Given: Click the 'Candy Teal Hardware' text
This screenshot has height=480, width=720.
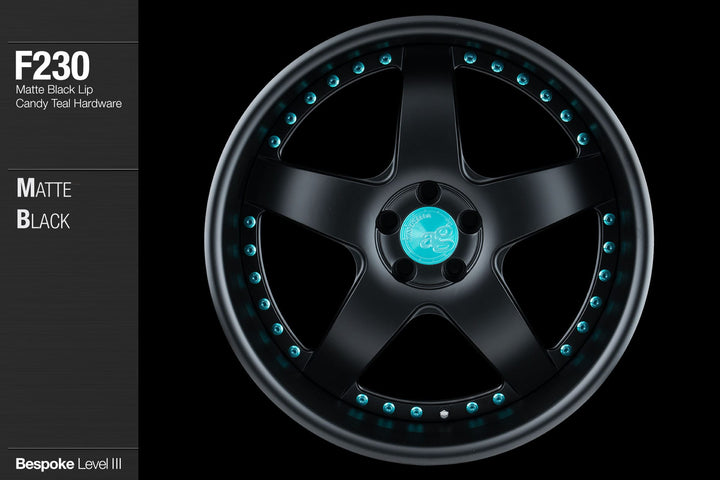Looking at the screenshot, I should pyautogui.click(x=69, y=103).
